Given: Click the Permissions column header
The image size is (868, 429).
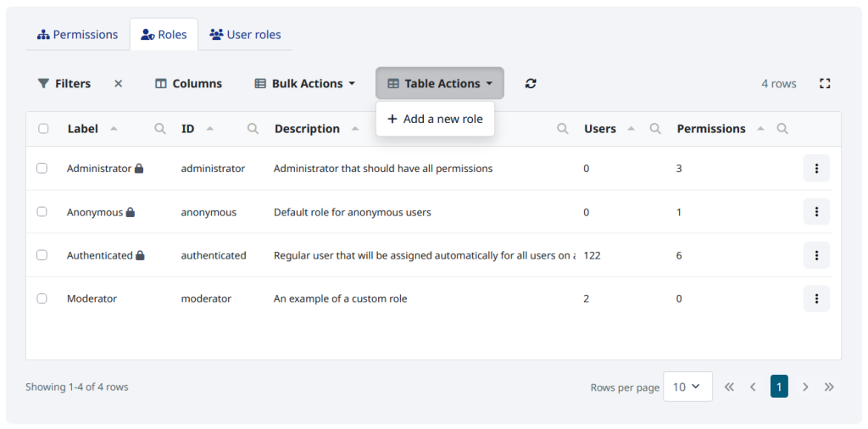Looking at the screenshot, I should tap(711, 128).
